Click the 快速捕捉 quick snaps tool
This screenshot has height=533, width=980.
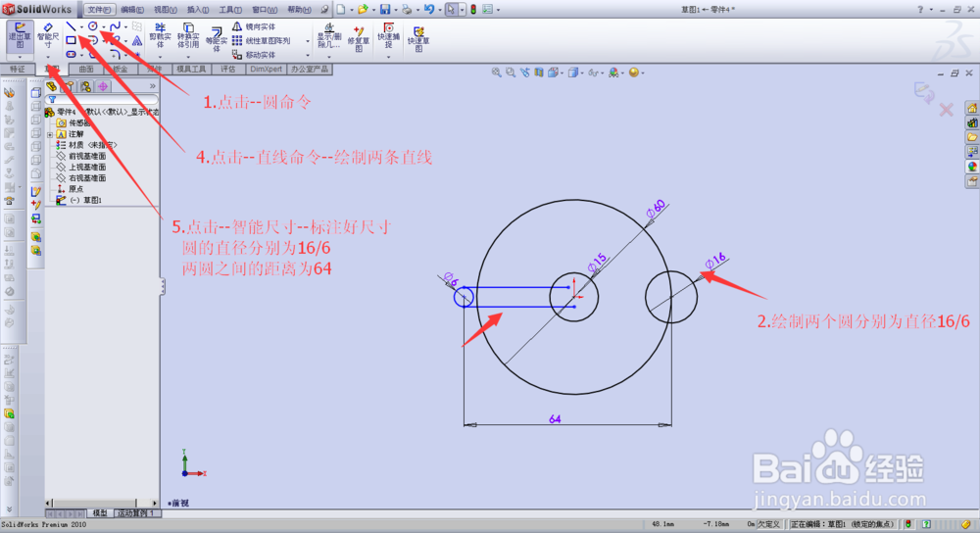click(x=388, y=35)
